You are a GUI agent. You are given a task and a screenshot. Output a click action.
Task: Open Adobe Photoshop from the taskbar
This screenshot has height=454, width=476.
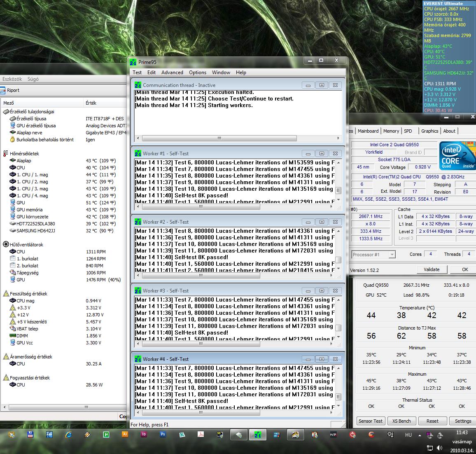(163, 435)
